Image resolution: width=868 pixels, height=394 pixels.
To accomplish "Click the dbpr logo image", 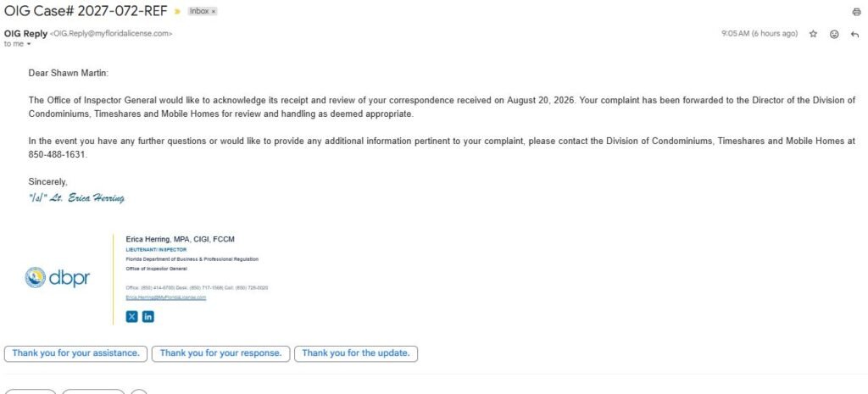I will coord(58,278).
